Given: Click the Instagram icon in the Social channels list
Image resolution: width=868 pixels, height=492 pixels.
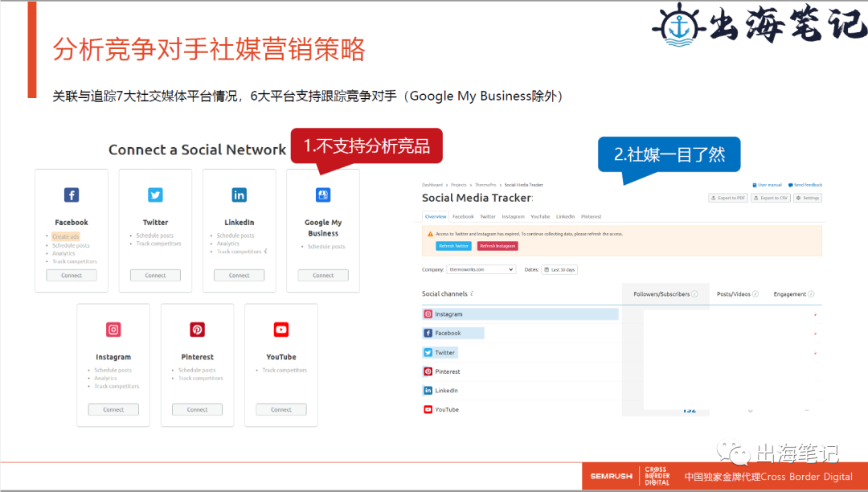Looking at the screenshot, I should [428, 314].
